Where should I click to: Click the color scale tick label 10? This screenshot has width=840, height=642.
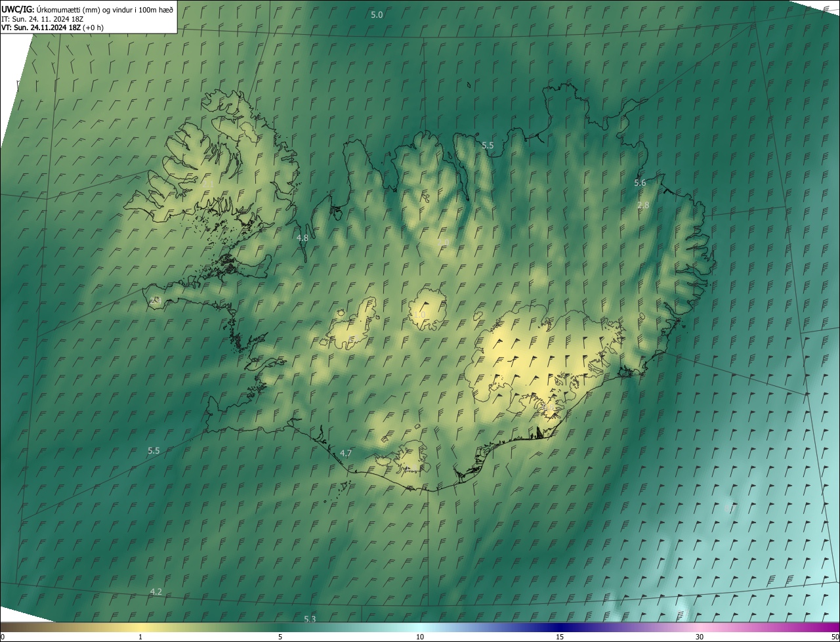[420, 637]
